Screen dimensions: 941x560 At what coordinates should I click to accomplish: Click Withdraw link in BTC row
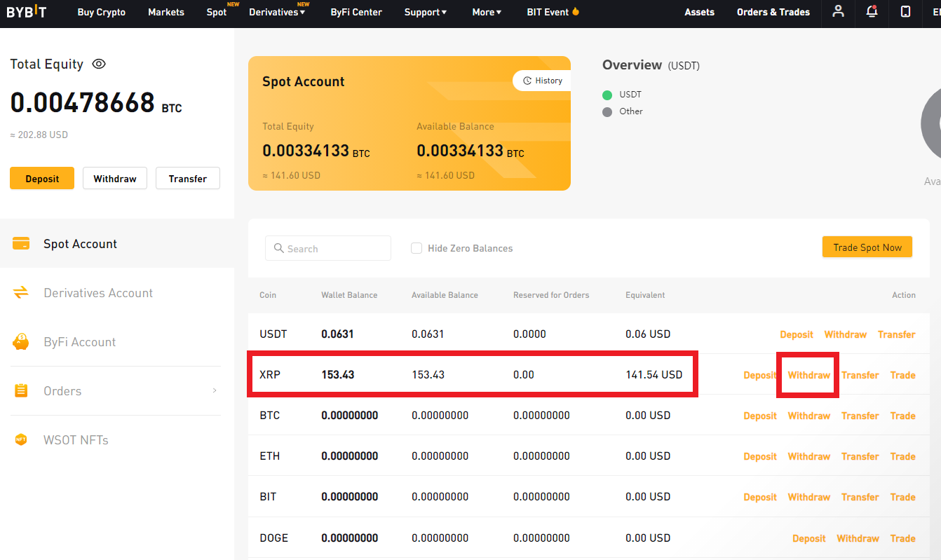click(809, 416)
